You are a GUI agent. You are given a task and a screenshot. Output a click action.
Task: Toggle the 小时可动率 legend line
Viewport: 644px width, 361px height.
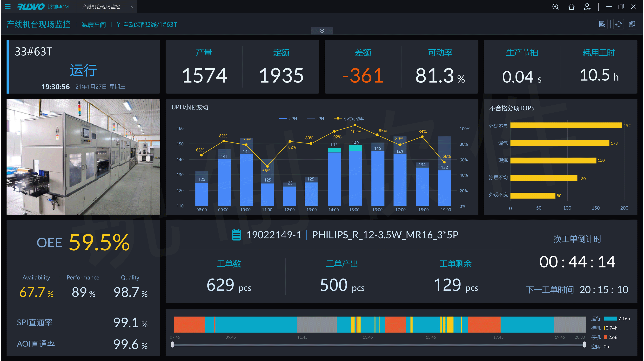[x=349, y=119]
